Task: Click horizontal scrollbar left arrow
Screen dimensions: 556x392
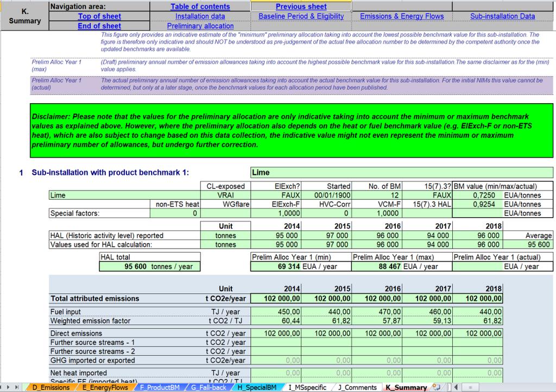Action: (x=456, y=388)
